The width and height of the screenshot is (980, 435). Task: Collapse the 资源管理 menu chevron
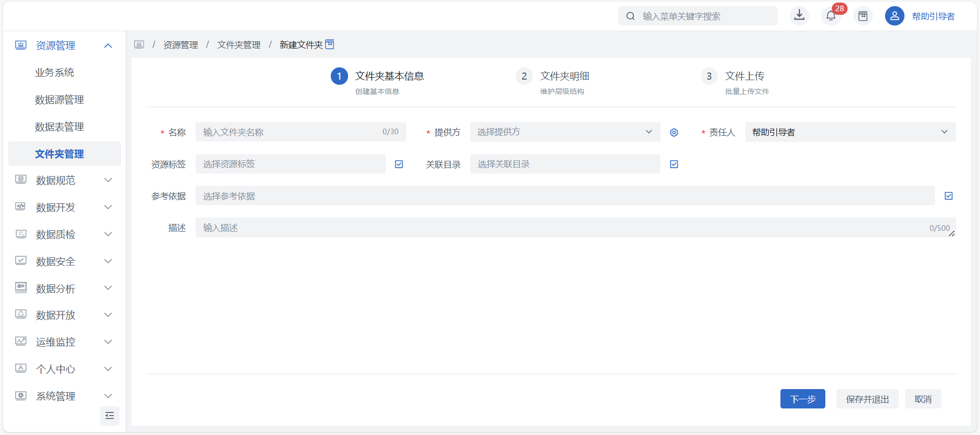point(108,45)
